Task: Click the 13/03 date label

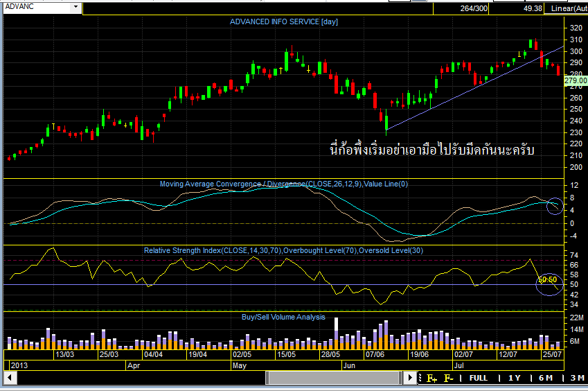Action: point(64,354)
